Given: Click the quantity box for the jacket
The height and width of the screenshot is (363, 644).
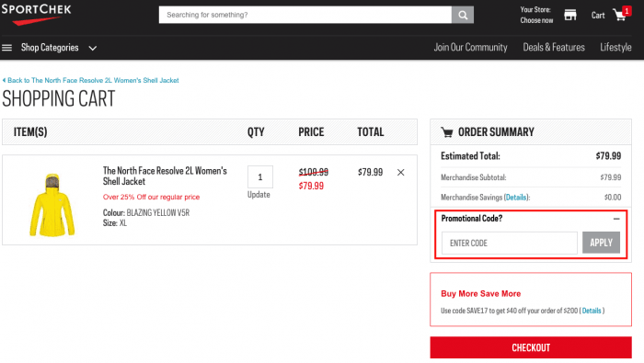Looking at the screenshot, I should click(260, 176).
